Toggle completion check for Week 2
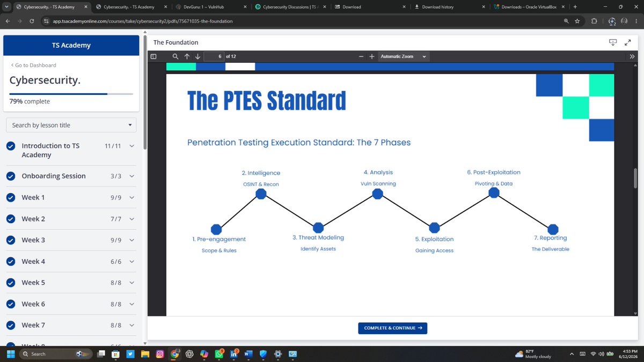Screen dimensions: 644x362 pyautogui.click(x=10, y=219)
